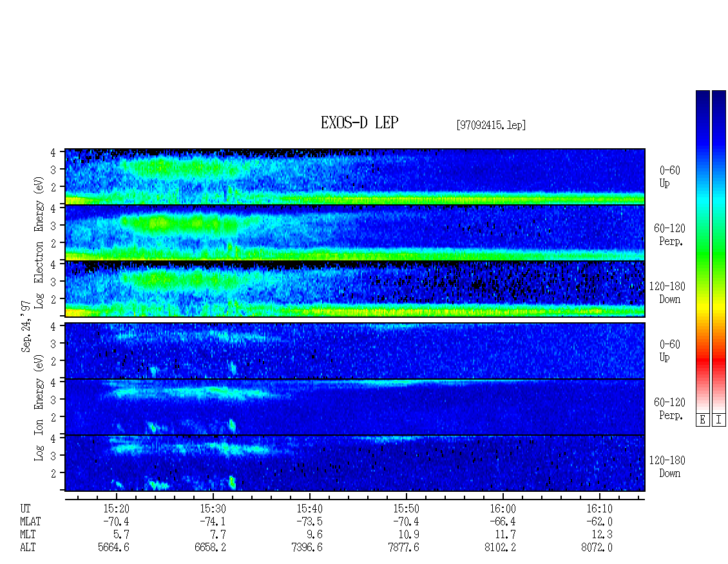Click the [97092415.lep] file label
Screen dimensions: 728x564
pyautogui.click(x=491, y=125)
